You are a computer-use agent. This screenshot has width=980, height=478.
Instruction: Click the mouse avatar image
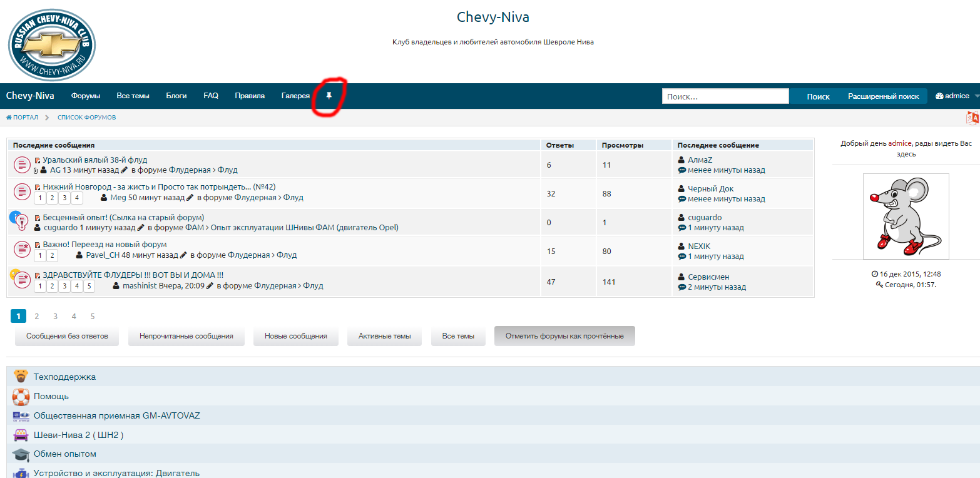[906, 216]
